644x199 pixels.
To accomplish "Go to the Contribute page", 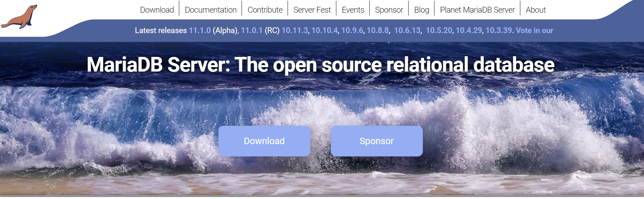I will (265, 10).
